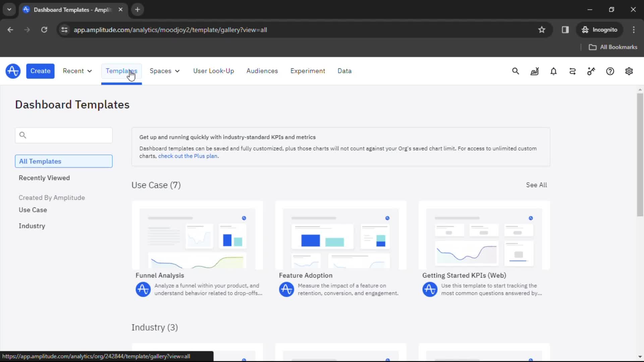Click the Amplitude logo icon

pyautogui.click(x=13, y=71)
